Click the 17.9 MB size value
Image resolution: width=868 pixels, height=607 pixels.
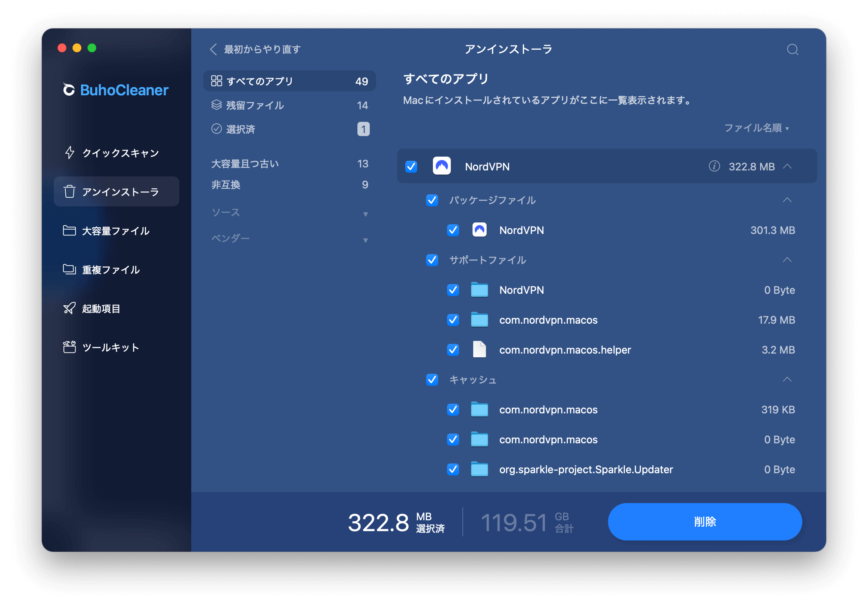[776, 320]
